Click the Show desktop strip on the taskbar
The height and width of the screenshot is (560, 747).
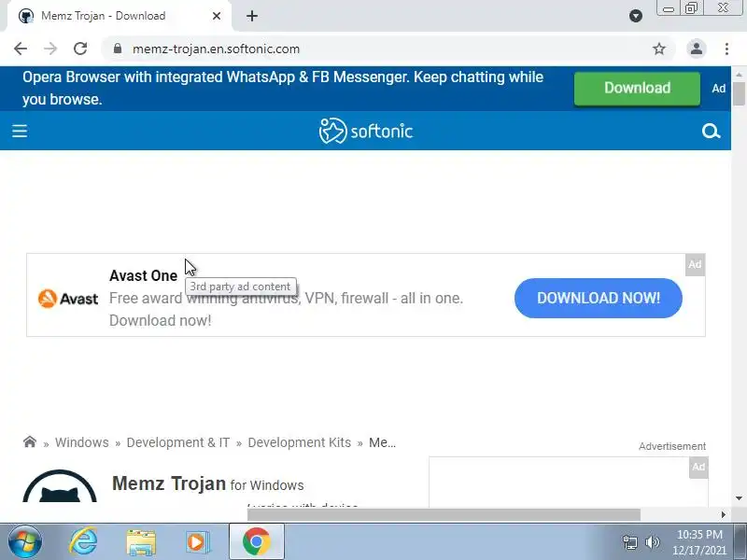coord(740,541)
